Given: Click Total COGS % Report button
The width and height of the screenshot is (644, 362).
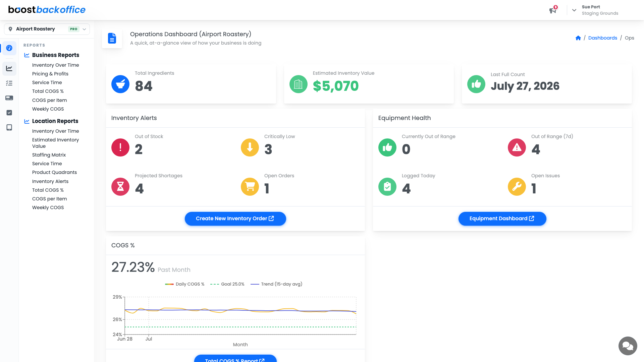Looking at the screenshot, I should coord(235,359).
